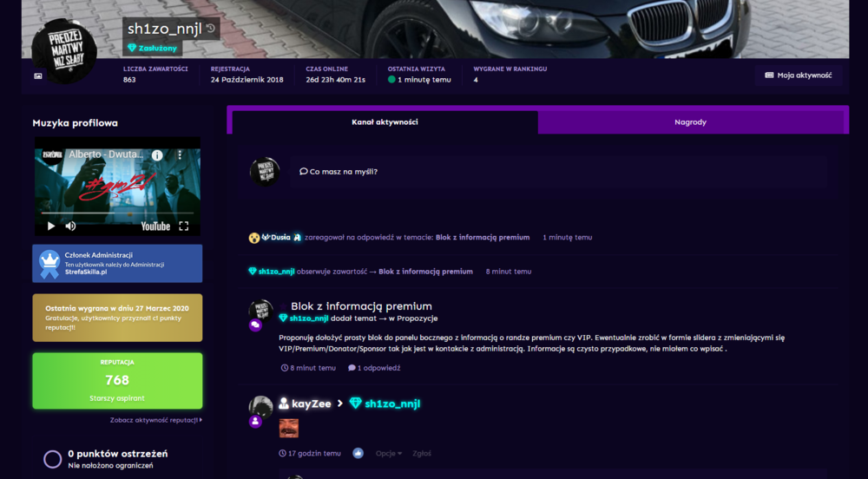Open Blok z informacją premium link in Dusia's reaction
868x479 pixels.
483,237
